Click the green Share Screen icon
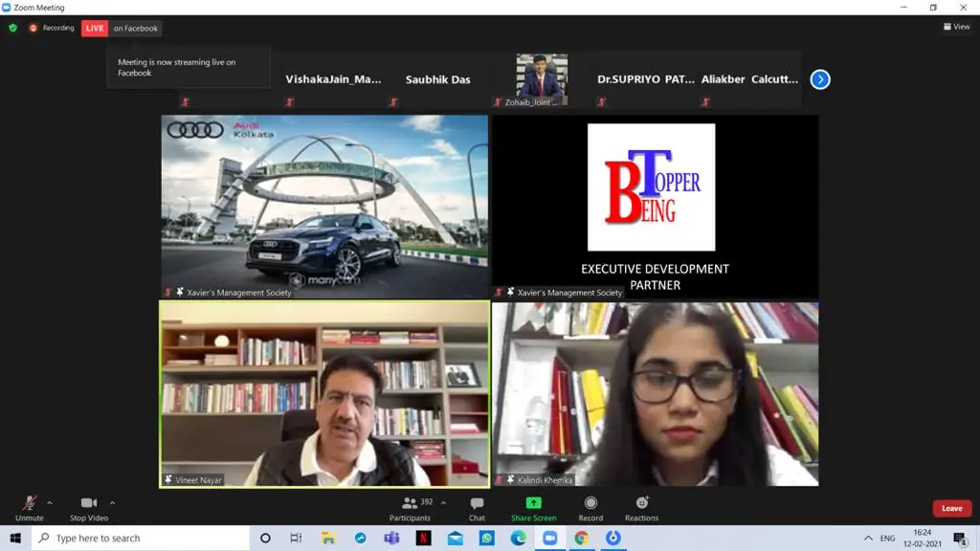This screenshot has width=980, height=551. point(534,503)
